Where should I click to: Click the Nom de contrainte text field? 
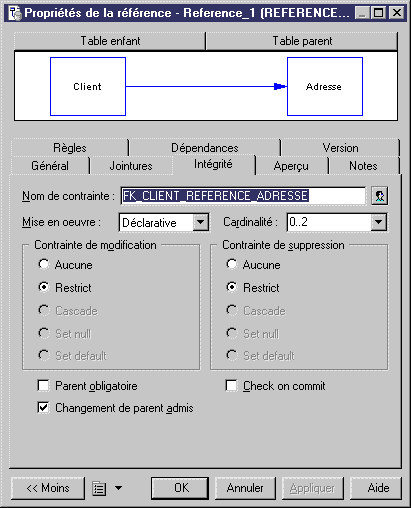(x=243, y=196)
